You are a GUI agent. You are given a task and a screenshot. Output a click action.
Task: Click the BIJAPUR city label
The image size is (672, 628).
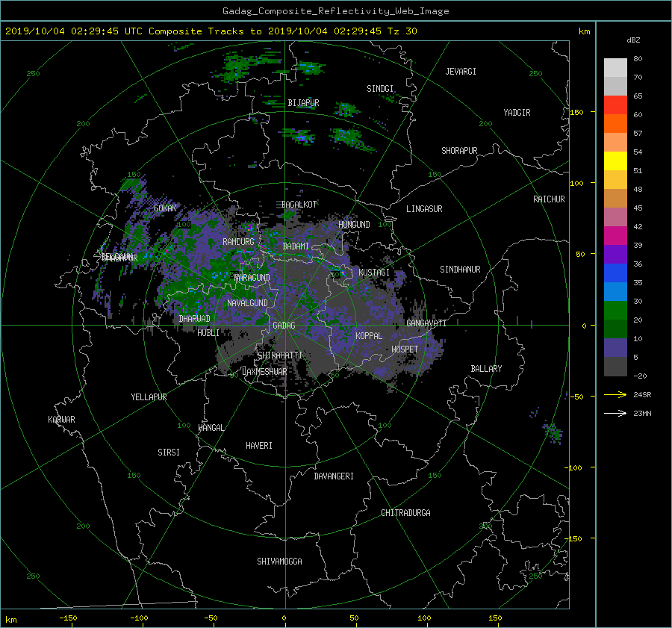[x=303, y=103]
